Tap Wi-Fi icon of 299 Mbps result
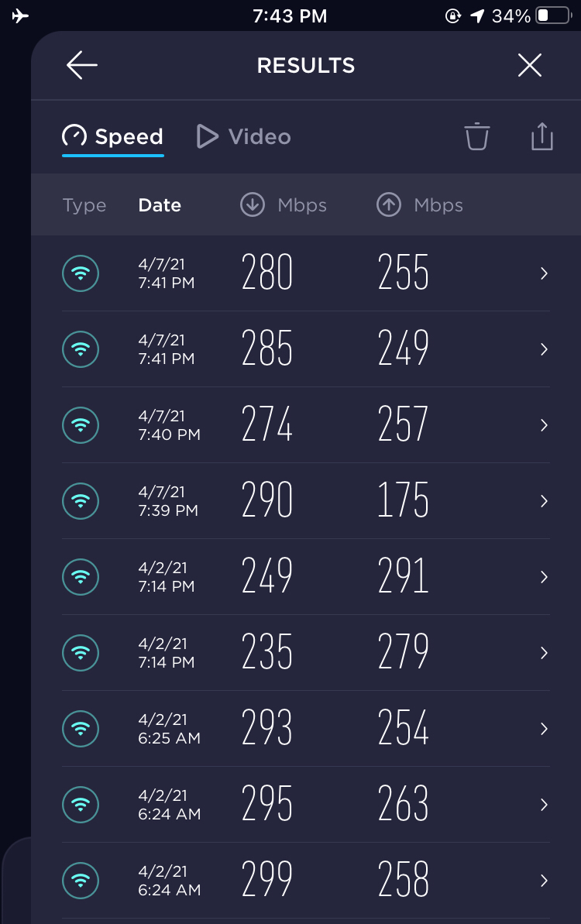 pos(81,881)
